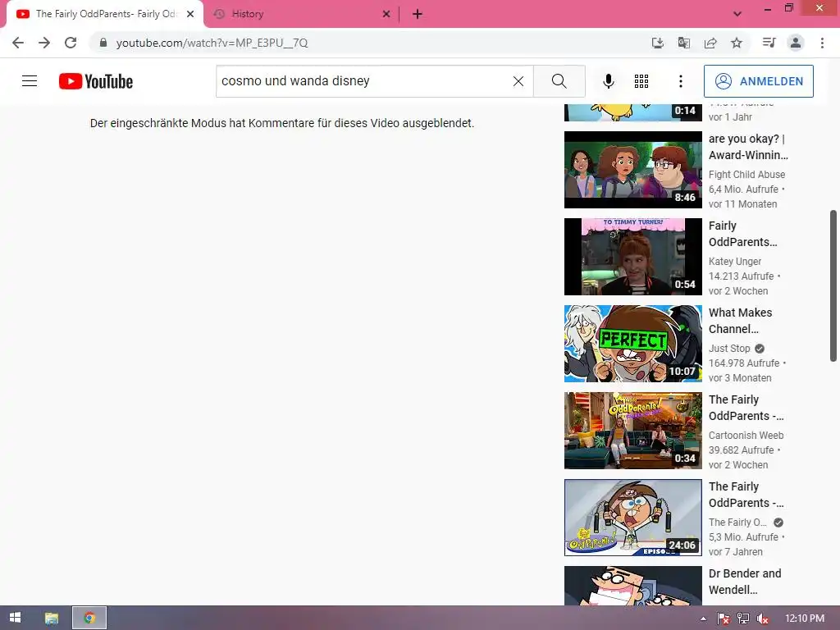Close The Fairly OddParents tab

click(x=190, y=14)
